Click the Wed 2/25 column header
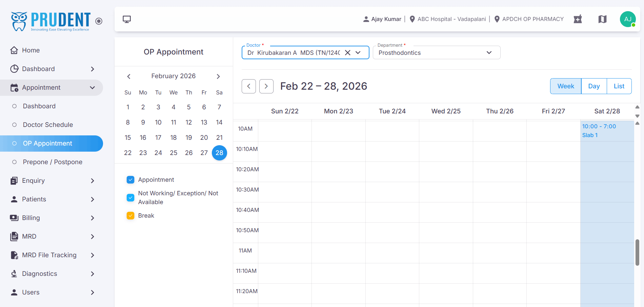The width and height of the screenshot is (644, 307). pyautogui.click(x=446, y=111)
